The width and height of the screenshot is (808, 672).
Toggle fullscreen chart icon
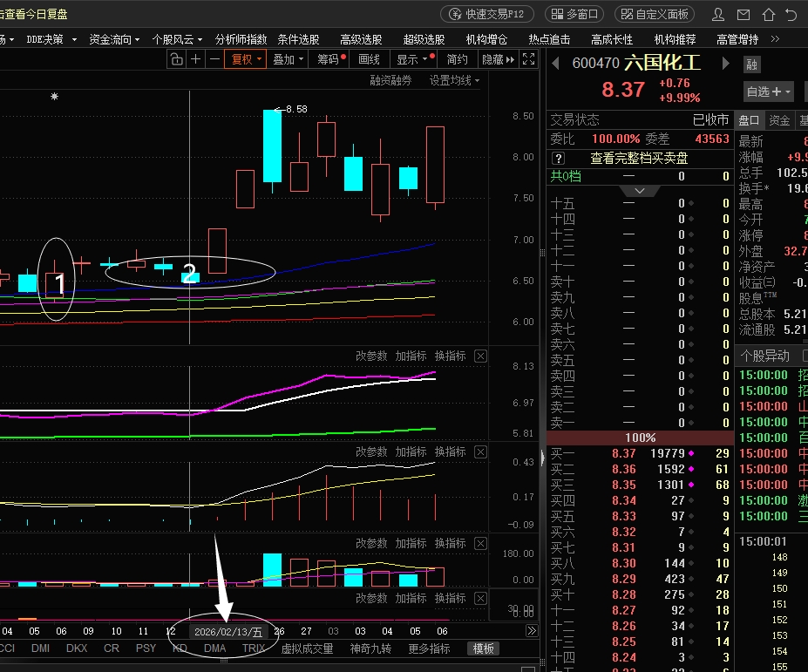pos(529,58)
